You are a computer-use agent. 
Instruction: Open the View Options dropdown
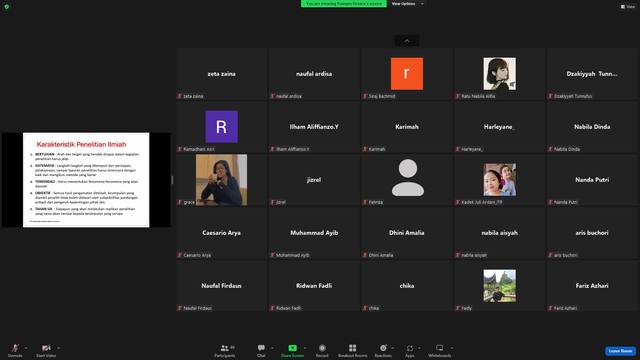click(x=407, y=4)
